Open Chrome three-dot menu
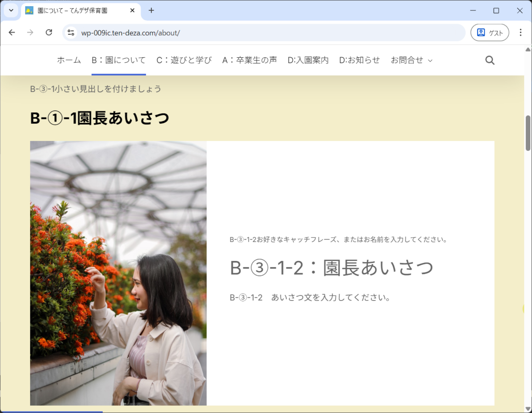 (x=520, y=32)
